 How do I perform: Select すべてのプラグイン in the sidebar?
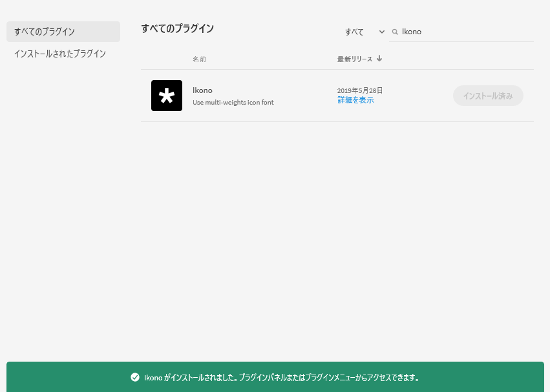click(63, 32)
